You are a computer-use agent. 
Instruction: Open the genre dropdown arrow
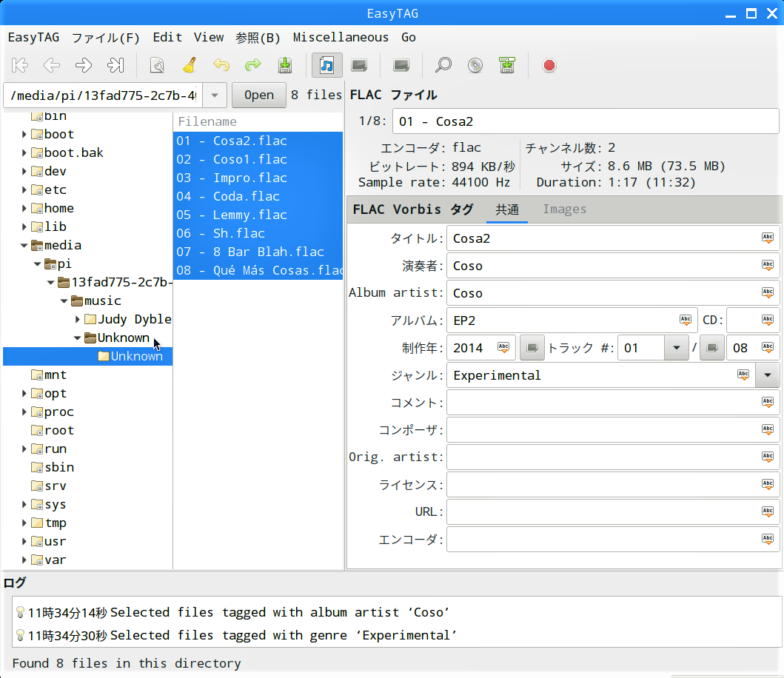tap(767, 375)
